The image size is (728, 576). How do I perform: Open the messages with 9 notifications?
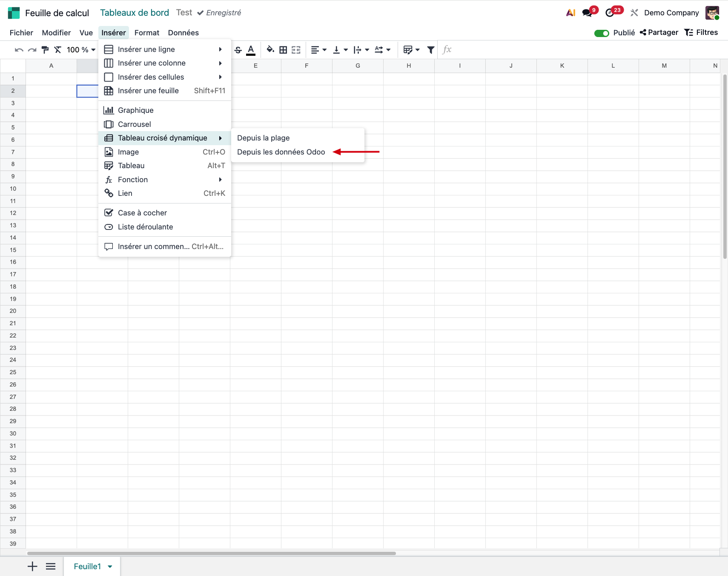click(x=588, y=13)
